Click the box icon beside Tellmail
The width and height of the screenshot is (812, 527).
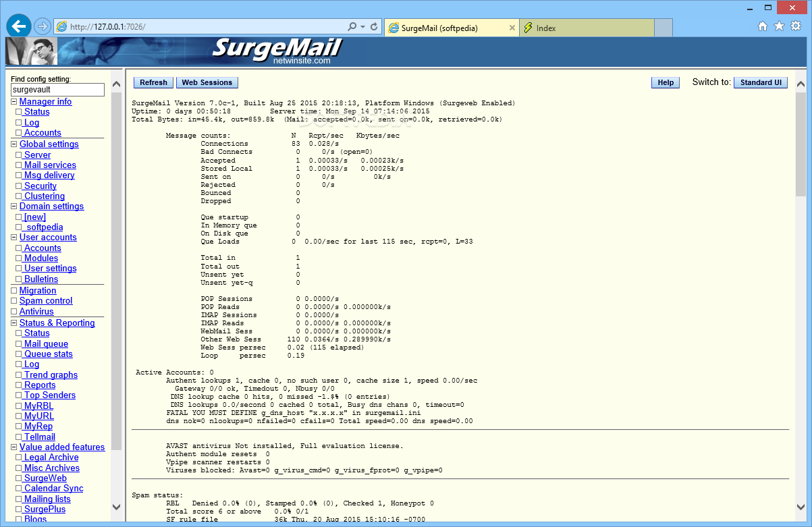19,437
